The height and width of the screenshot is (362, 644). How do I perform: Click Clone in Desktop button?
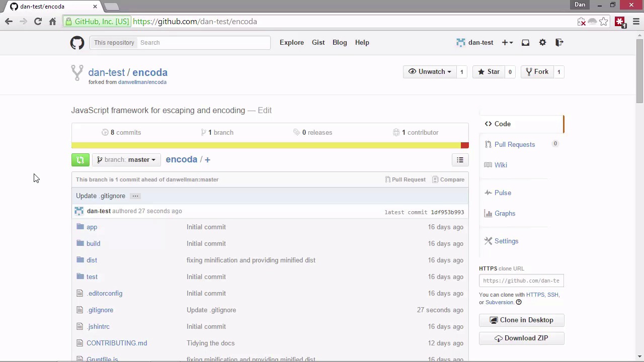click(522, 320)
